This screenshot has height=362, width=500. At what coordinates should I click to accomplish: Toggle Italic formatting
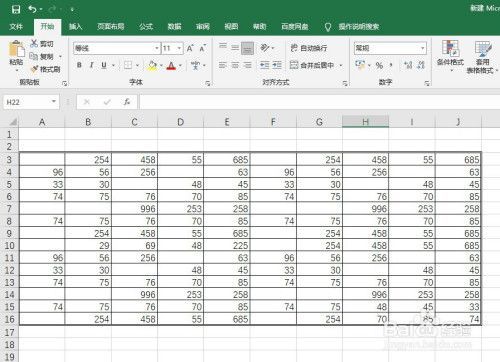coord(91,65)
